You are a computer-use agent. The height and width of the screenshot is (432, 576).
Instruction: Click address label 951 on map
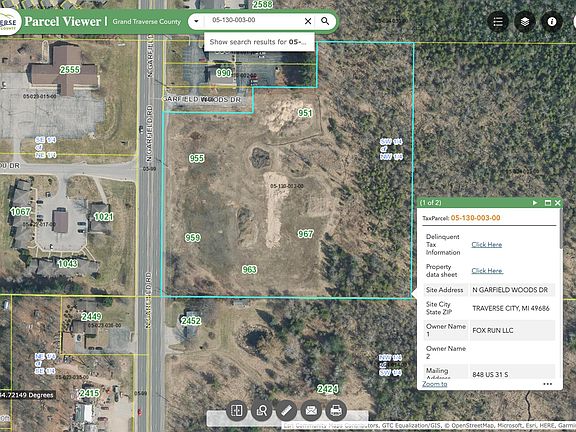click(x=305, y=113)
